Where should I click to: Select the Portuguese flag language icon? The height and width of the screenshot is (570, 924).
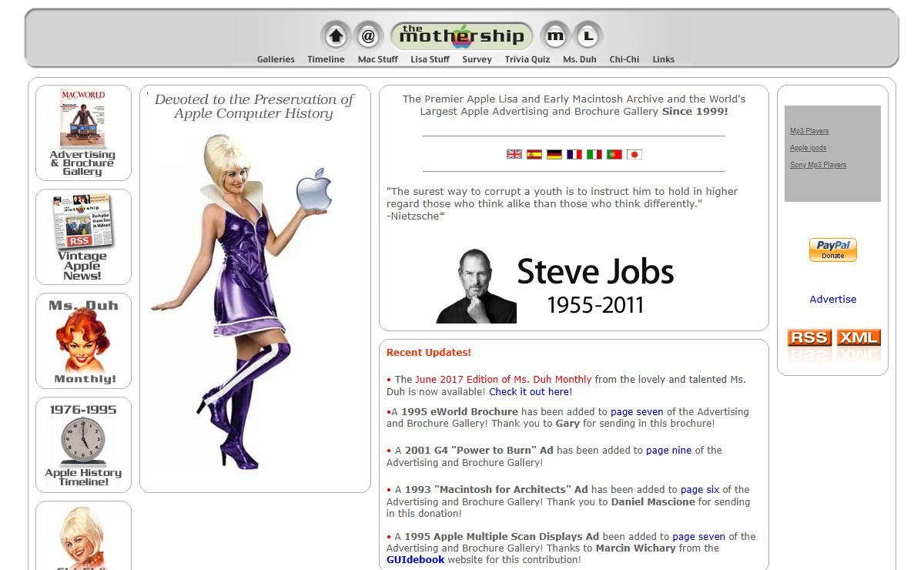(x=614, y=154)
